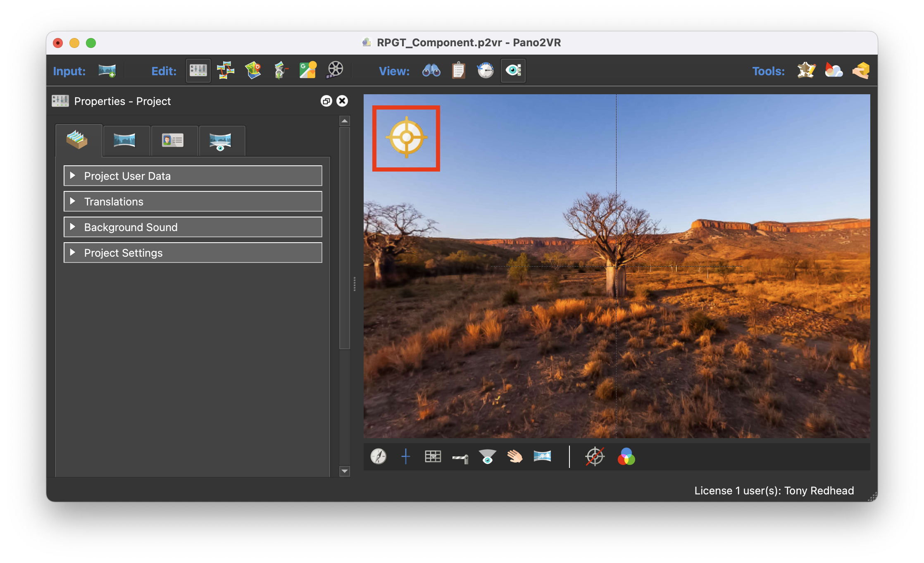The height and width of the screenshot is (563, 924).
Task: Click the Add panorama Input icon
Action: tap(107, 71)
